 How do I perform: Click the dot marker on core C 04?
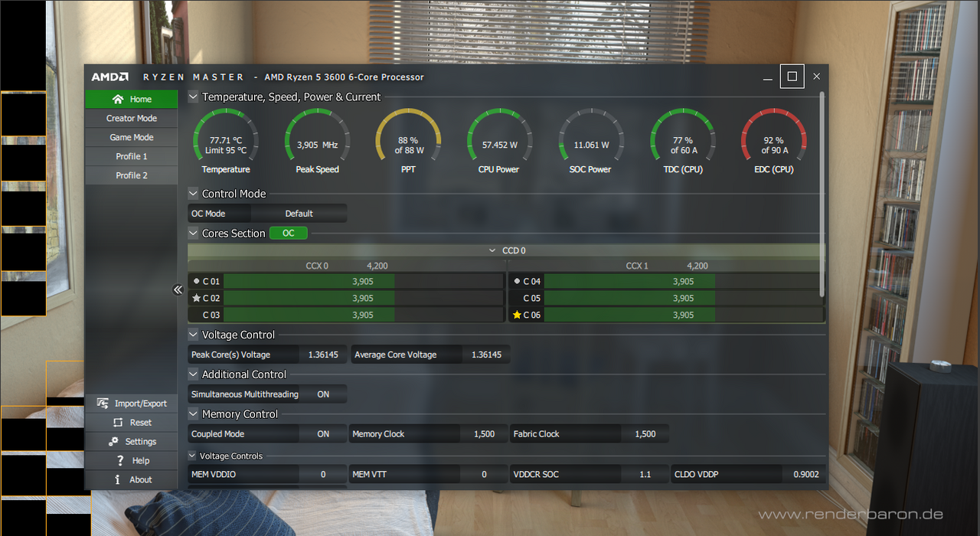pos(517,281)
